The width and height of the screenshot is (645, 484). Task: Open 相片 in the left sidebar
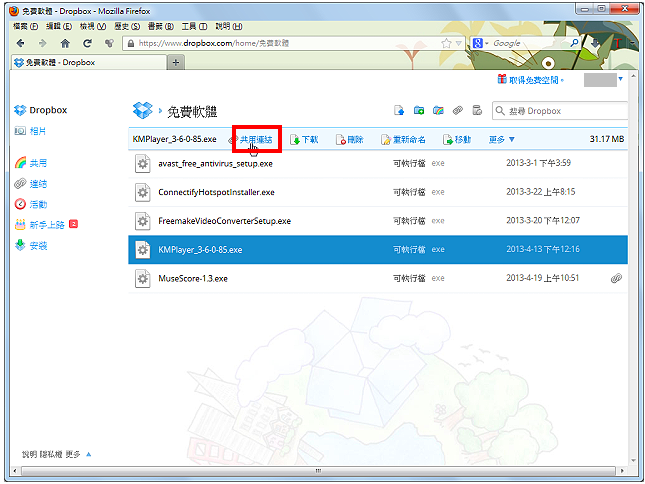pos(38,131)
